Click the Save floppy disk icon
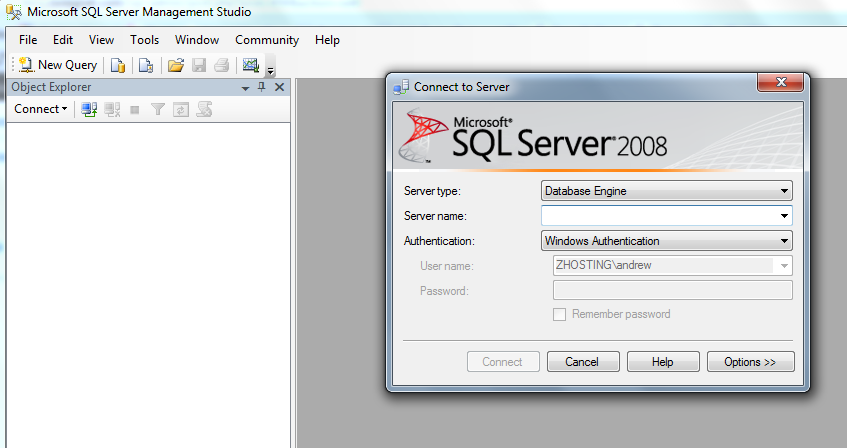 pos(199,65)
